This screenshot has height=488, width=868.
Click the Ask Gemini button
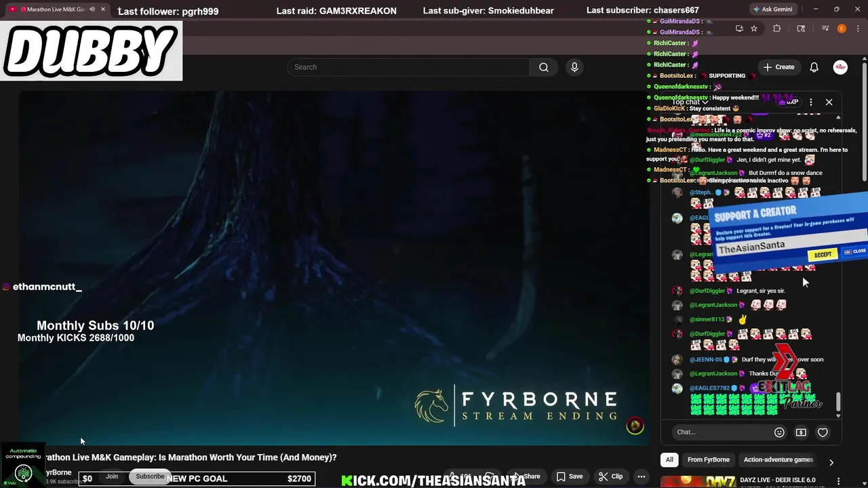coord(772,9)
